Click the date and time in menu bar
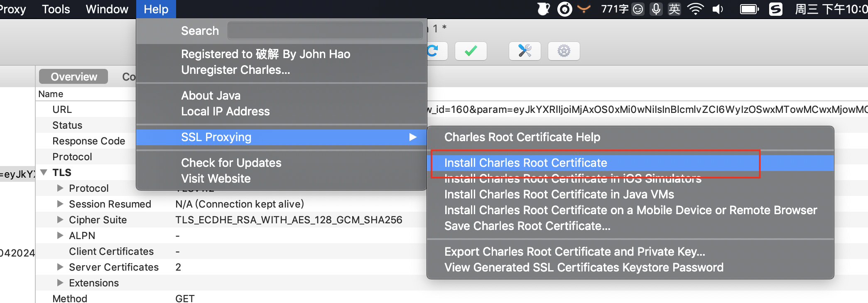The height and width of the screenshot is (303, 868). coord(831,9)
